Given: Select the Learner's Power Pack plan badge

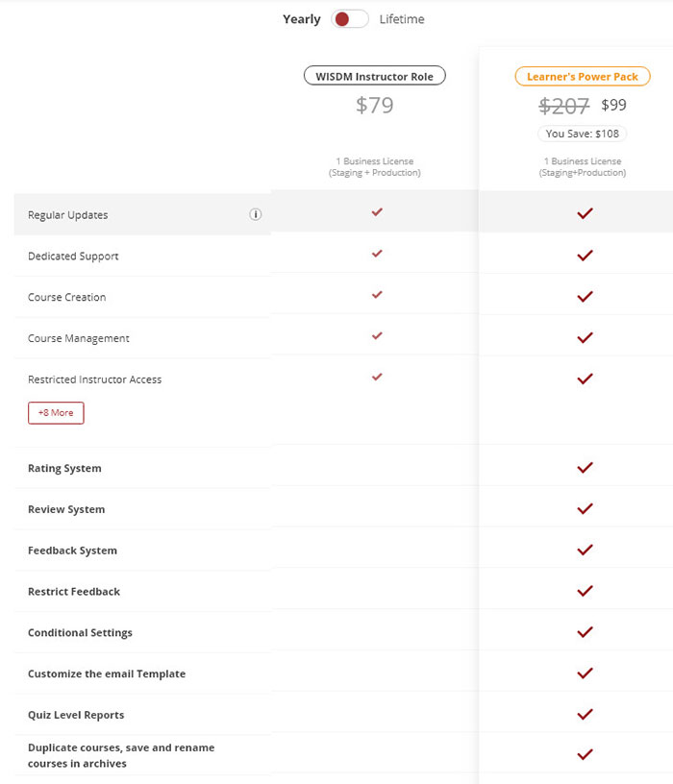Looking at the screenshot, I should [583, 76].
